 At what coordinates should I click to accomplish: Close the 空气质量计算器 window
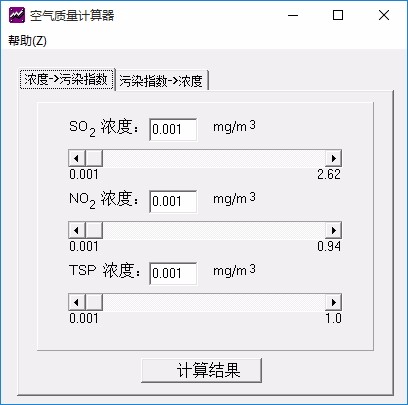pos(384,15)
